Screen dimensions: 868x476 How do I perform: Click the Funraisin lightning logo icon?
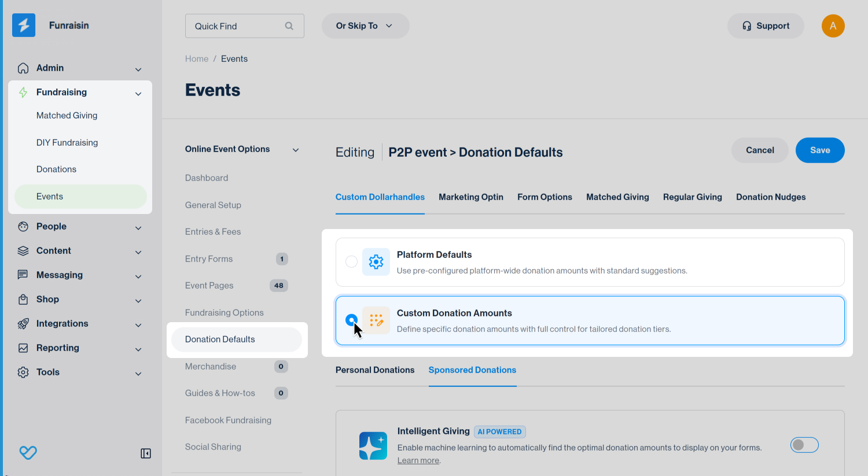pyautogui.click(x=24, y=25)
